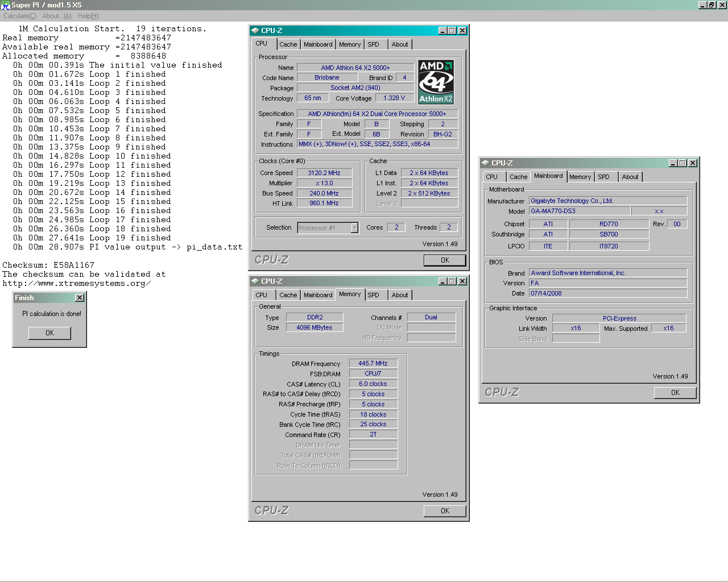Switch to the Memory tab in the top CPU-Z window

(350, 44)
